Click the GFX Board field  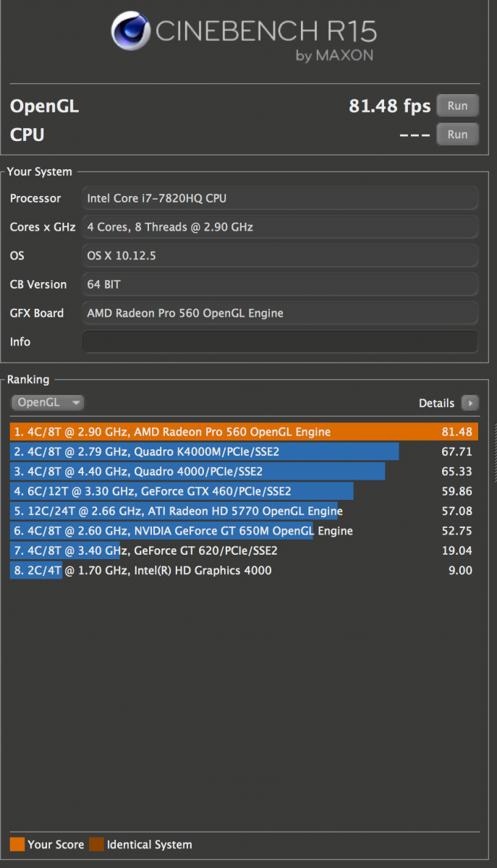click(x=279, y=313)
